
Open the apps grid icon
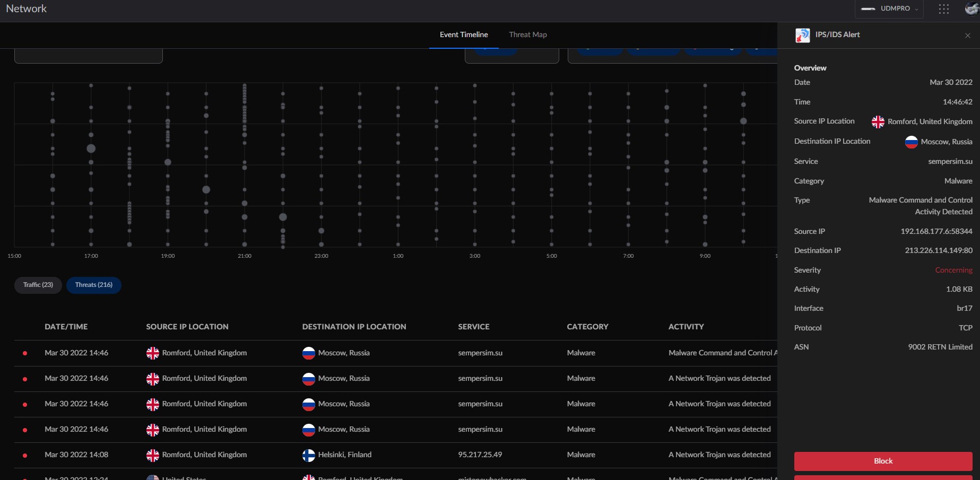click(943, 9)
